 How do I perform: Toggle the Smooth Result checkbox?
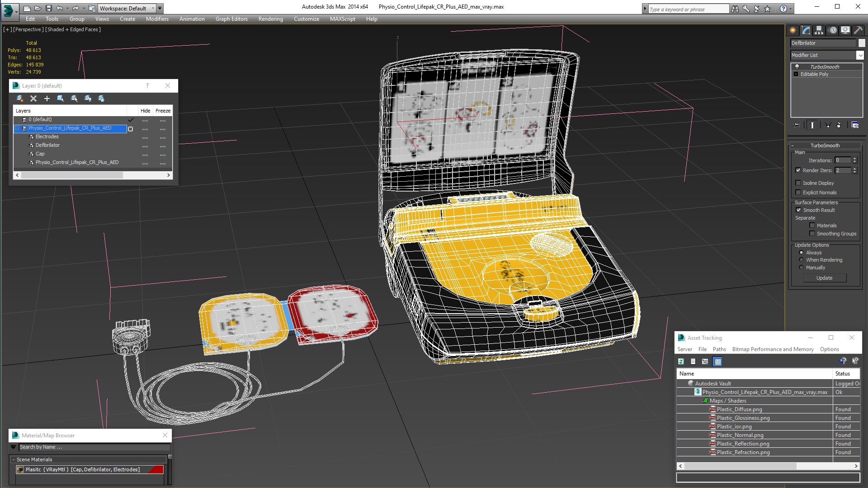pyautogui.click(x=798, y=210)
